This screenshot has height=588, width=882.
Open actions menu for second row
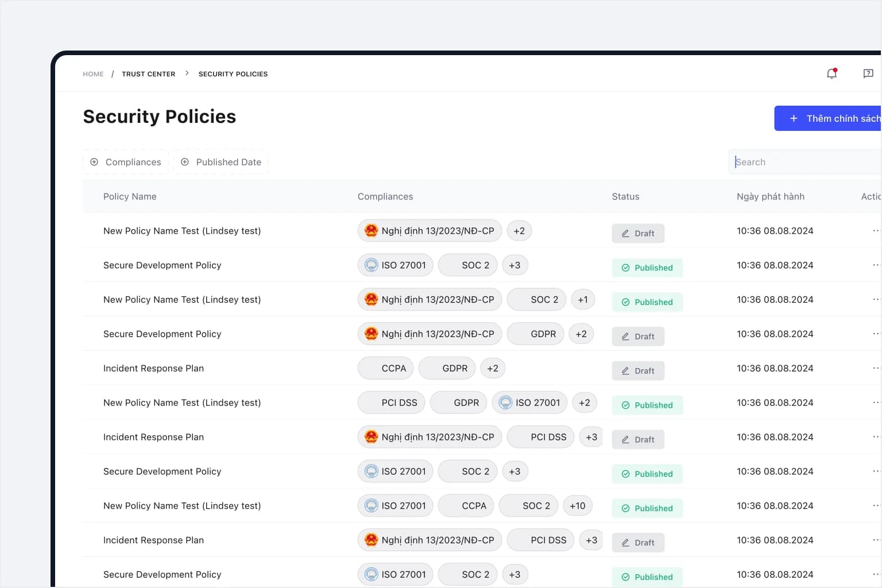pos(876,265)
